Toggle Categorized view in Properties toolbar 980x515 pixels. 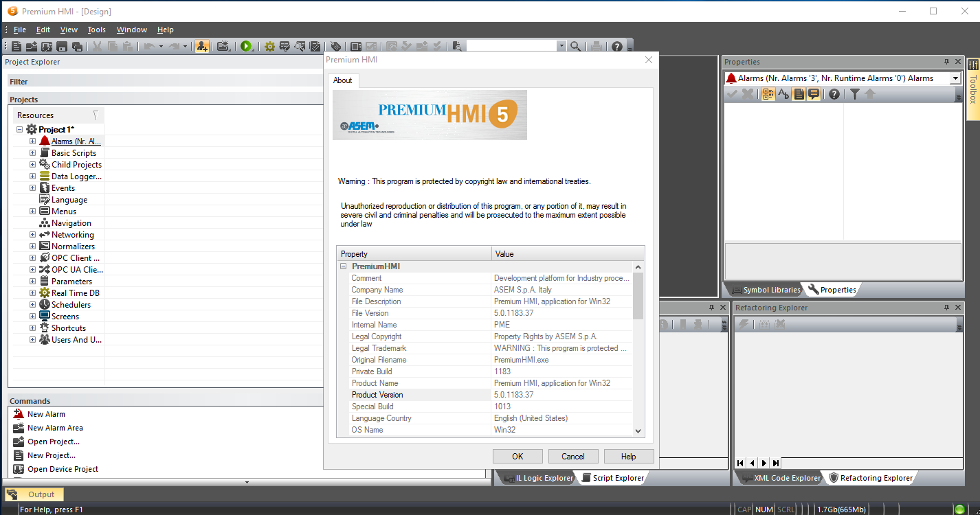click(x=768, y=94)
